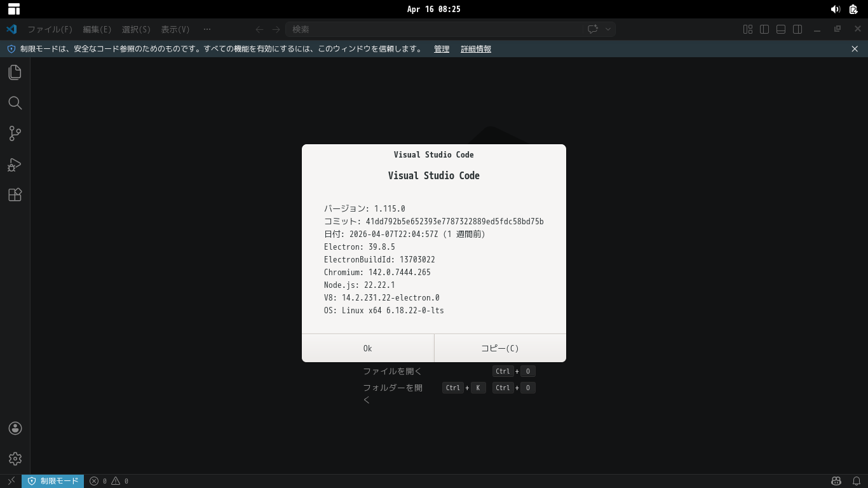Open the 表示(V) menu
The width and height of the screenshot is (868, 488).
pos(175,29)
